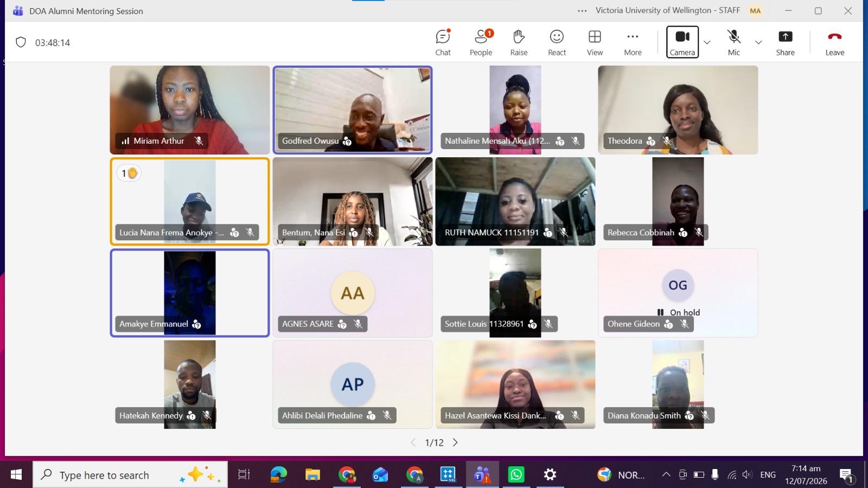The width and height of the screenshot is (868, 488).
Task: Go to the previous participants page
Action: click(x=413, y=442)
